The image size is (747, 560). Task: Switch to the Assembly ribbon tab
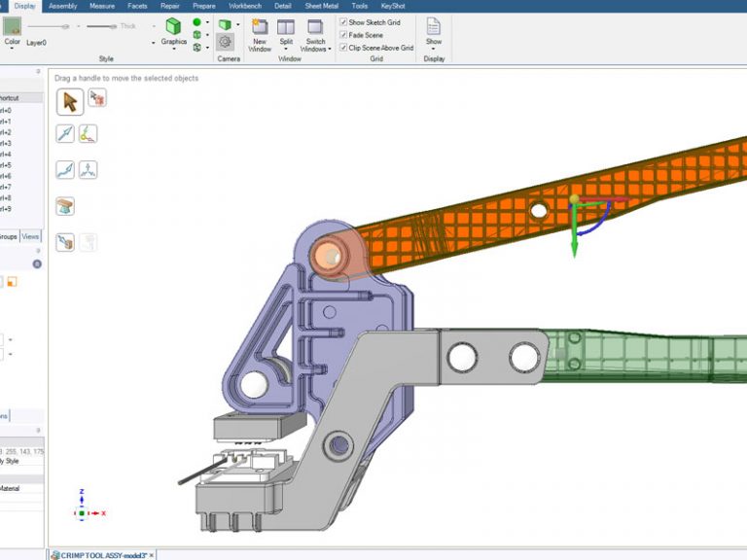(x=62, y=6)
